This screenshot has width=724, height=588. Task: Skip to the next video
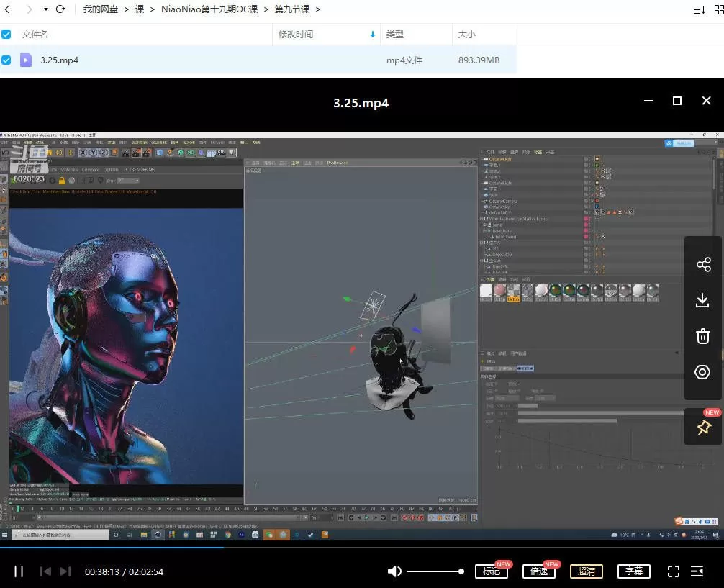(x=65, y=571)
